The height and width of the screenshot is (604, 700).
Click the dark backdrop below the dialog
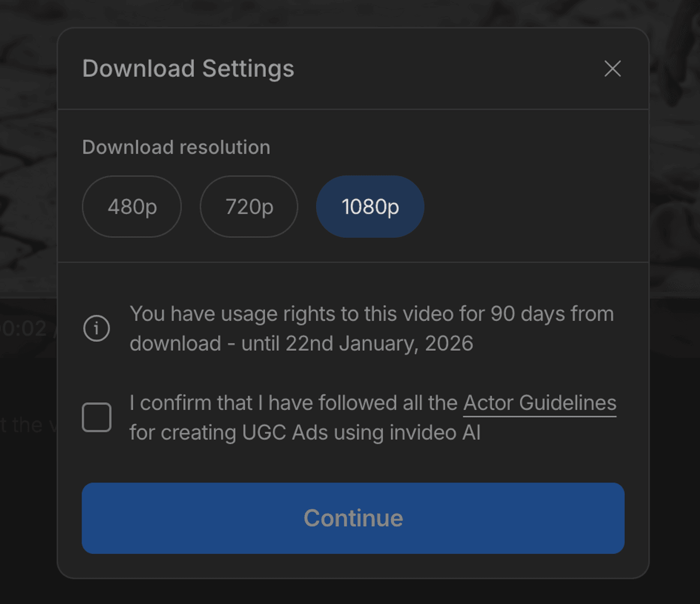(350, 593)
